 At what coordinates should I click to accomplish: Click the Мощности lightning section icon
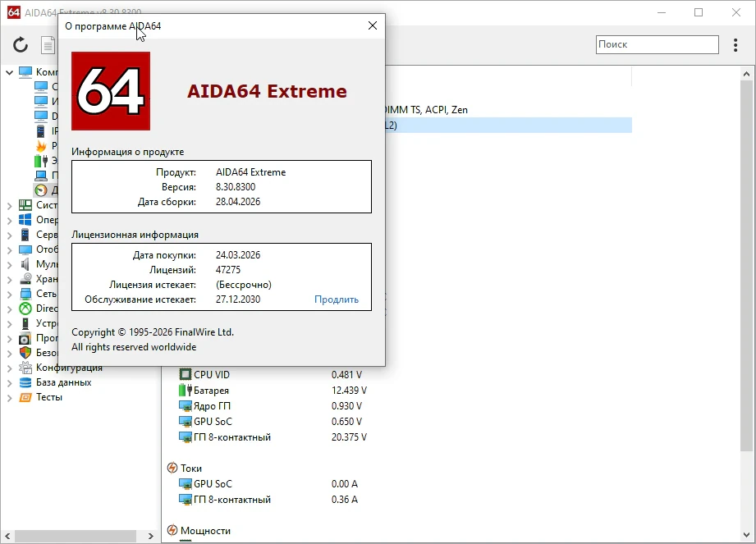tap(172, 531)
